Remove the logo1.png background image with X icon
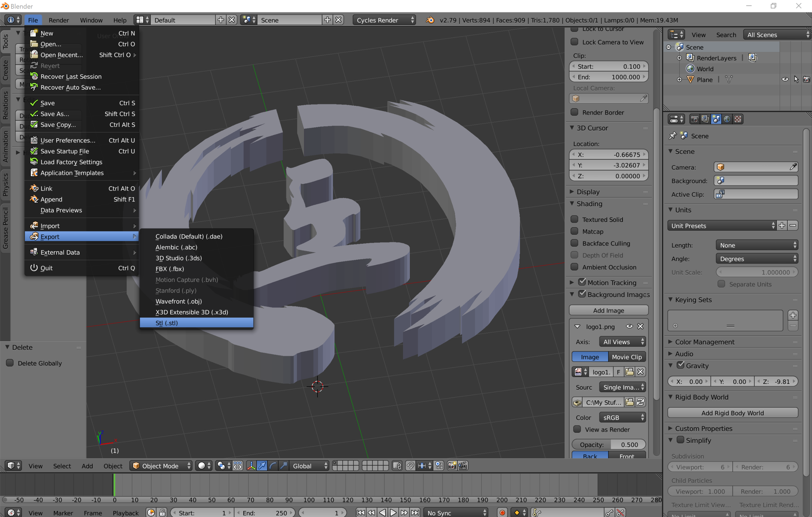Viewport: 812px width, 517px height. (640, 326)
